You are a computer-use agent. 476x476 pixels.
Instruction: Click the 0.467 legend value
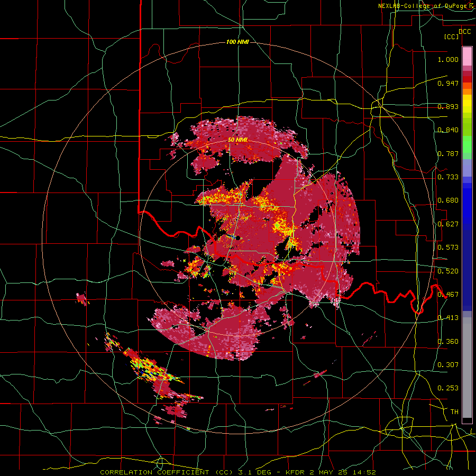[x=448, y=295]
